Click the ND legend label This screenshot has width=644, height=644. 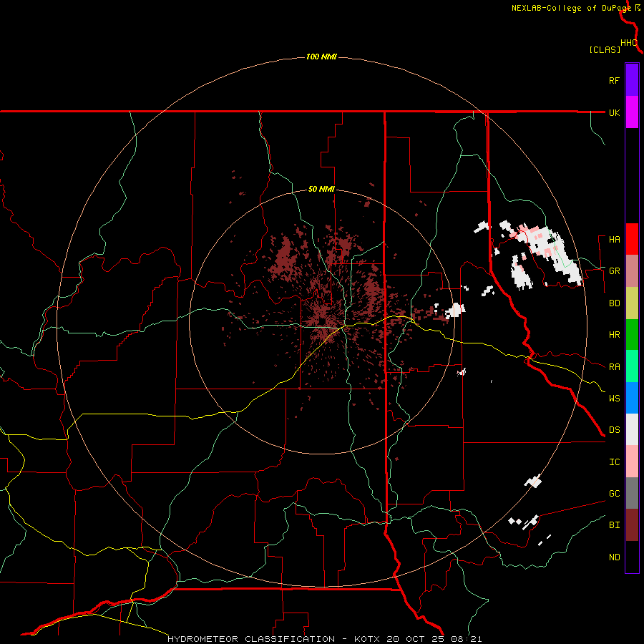click(x=615, y=557)
